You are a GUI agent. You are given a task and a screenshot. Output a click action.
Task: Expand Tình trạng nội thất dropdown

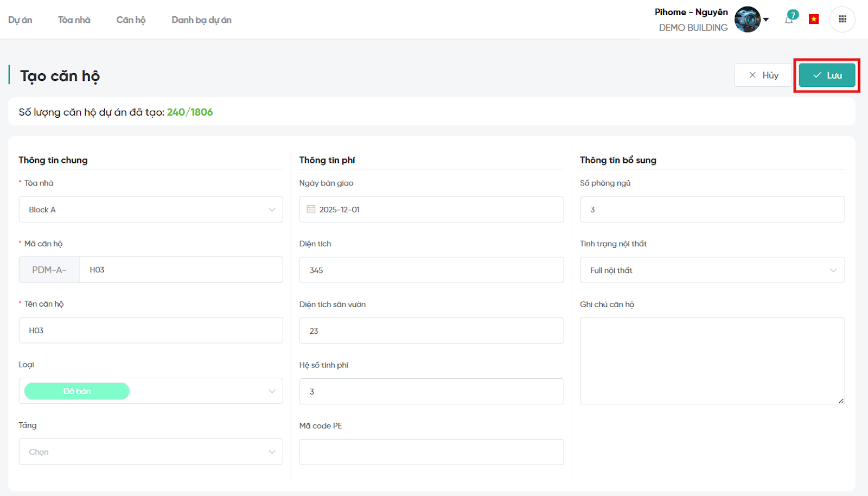coord(712,270)
